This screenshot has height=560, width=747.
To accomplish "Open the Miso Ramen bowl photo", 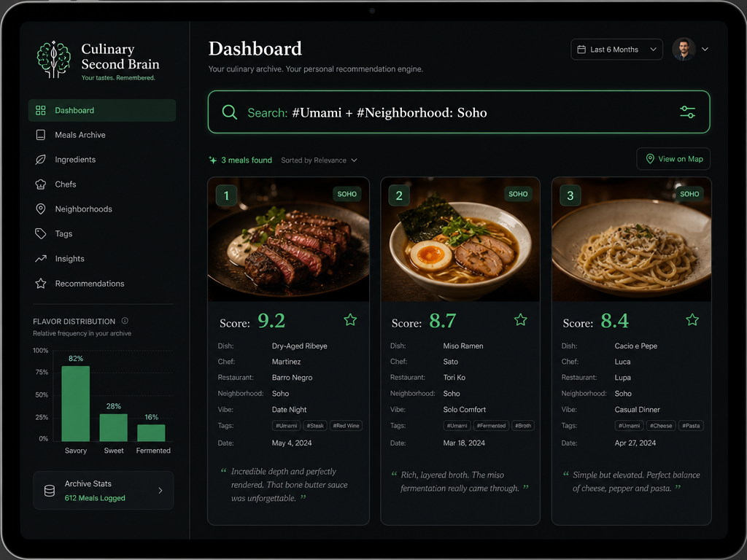I will click(x=460, y=239).
